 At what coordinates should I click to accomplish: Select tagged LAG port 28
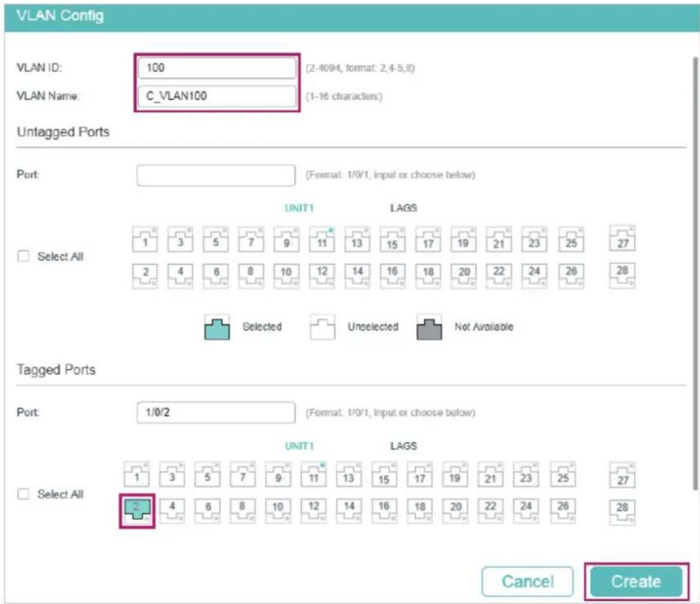[x=623, y=512]
